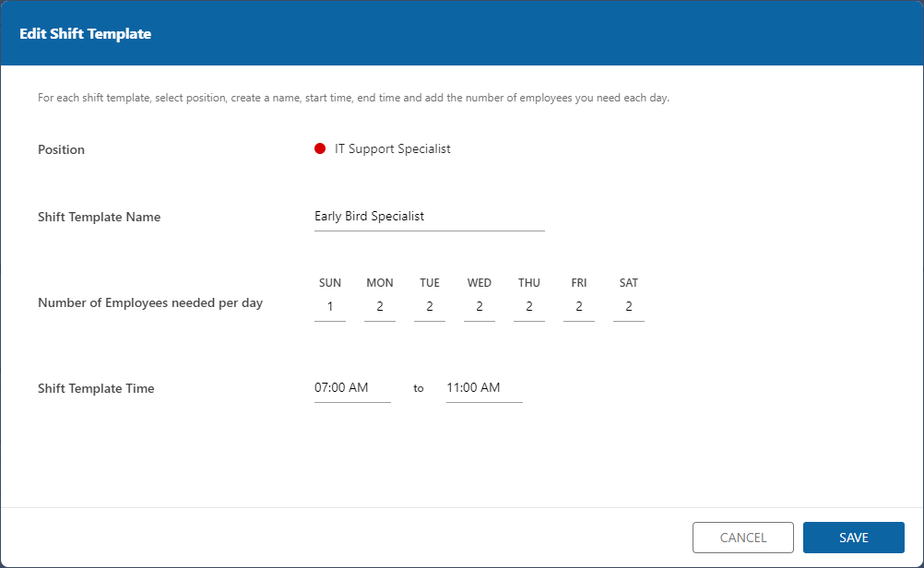This screenshot has height=568, width=924.
Task: Click the CANCEL button
Action: point(743,538)
